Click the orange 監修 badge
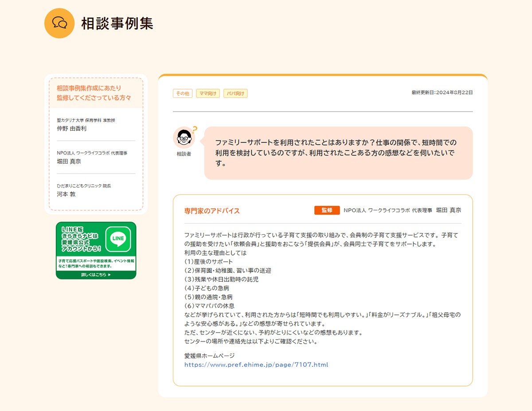Viewport: 532px width, 411px height. click(327, 210)
